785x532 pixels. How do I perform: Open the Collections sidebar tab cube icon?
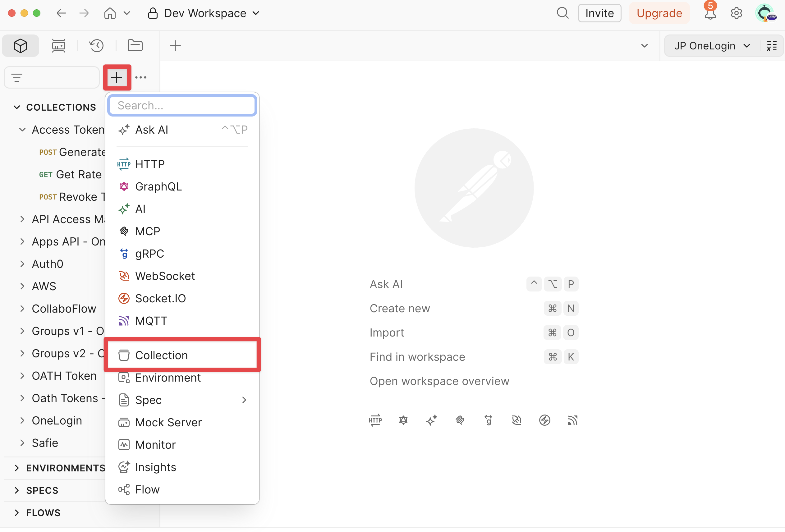21,46
